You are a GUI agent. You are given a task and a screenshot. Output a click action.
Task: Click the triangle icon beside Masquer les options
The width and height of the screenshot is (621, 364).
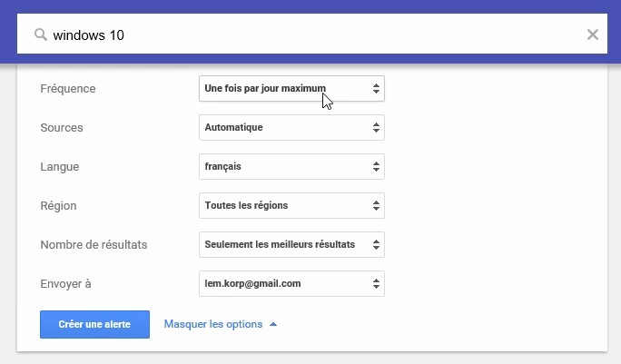pos(273,324)
